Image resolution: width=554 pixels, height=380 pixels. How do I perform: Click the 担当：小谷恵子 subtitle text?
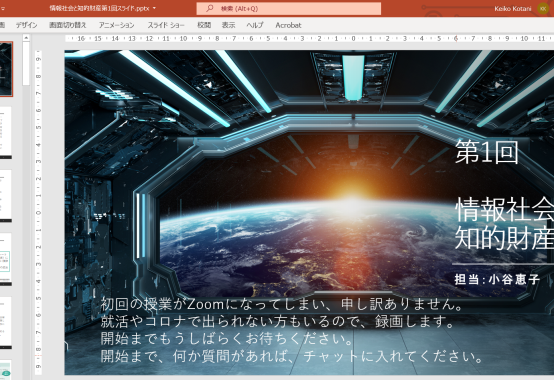[497, 279]
